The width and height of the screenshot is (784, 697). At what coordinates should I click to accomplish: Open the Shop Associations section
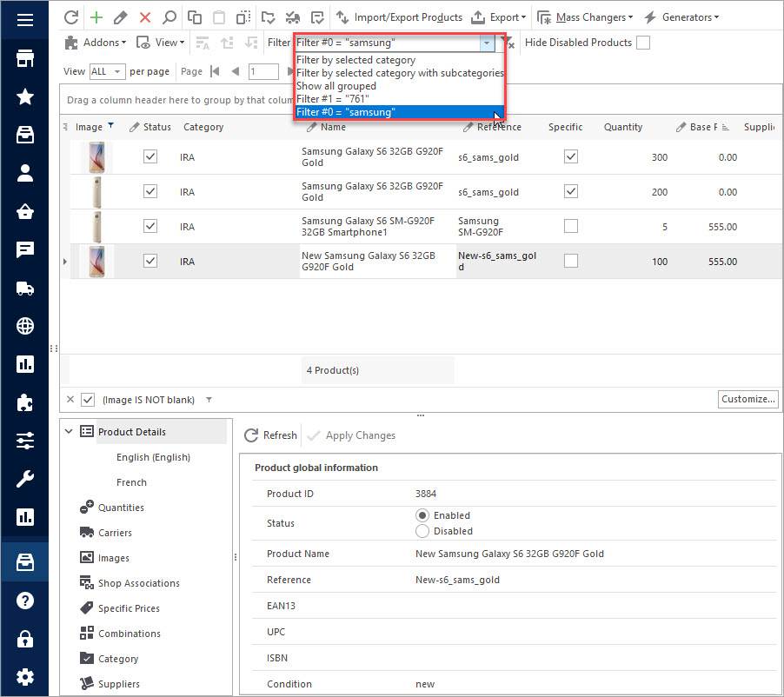[139, 583]
